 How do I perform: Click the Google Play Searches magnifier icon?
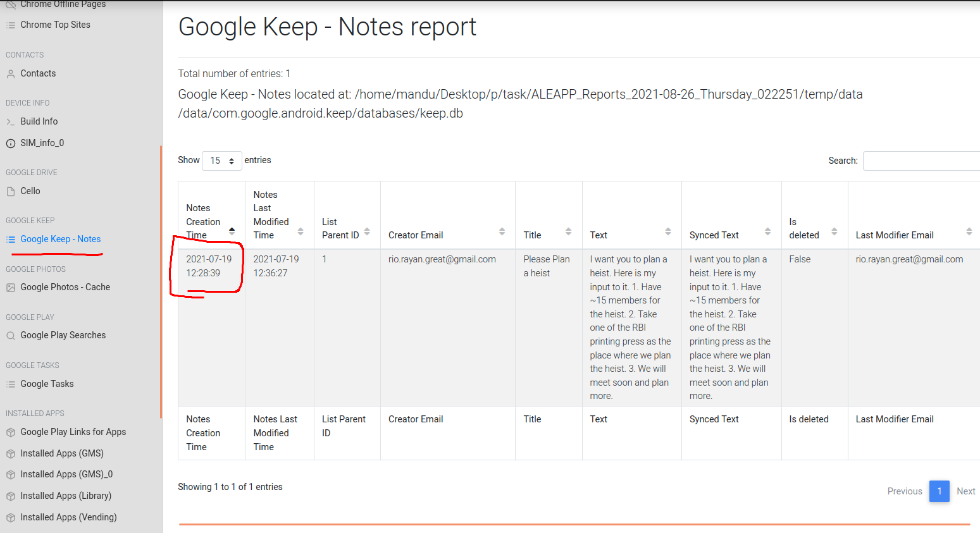click(11, 336)
